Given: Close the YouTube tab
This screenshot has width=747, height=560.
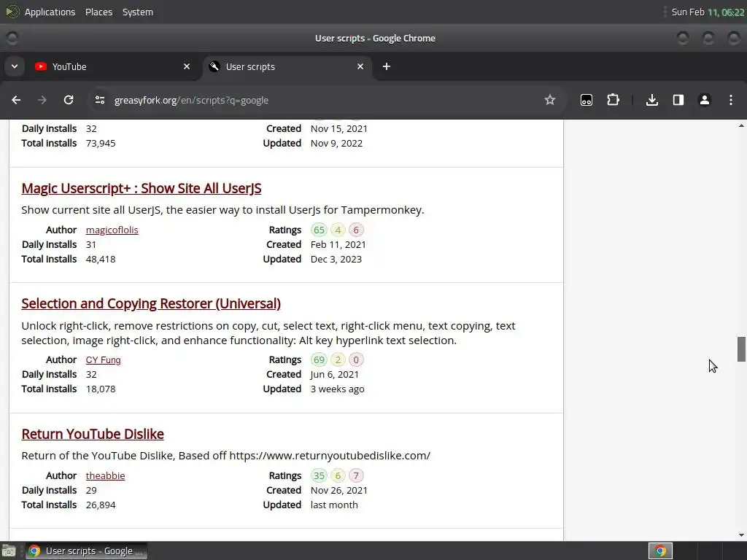Looking at the screenshot, I should tap(187, 66).
